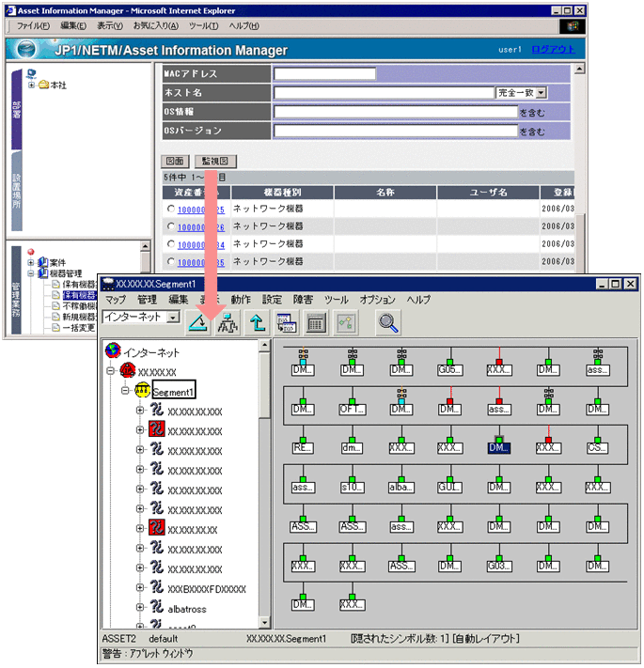Image resolution: width=644 pixels, height=668 pixels.
Task: Click the Internet Explorer logo icon in menu bar
Action: click(x=573, y=26)
